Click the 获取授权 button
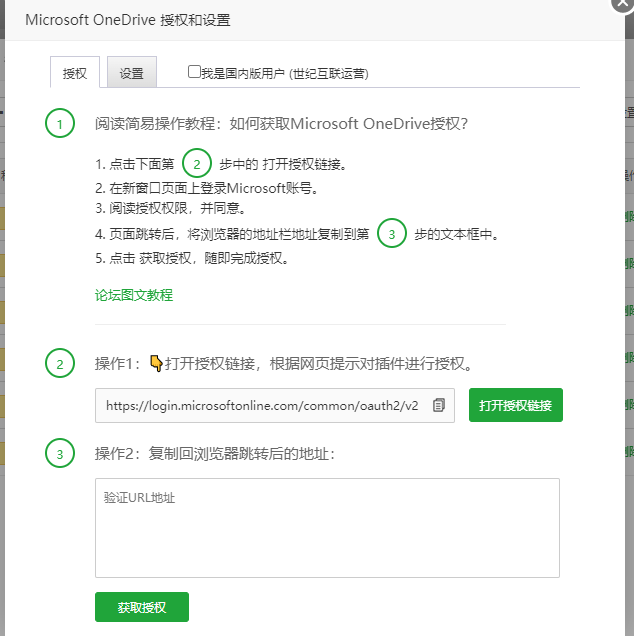This screenshot has height=636, width=634. (x=142, y=607)
